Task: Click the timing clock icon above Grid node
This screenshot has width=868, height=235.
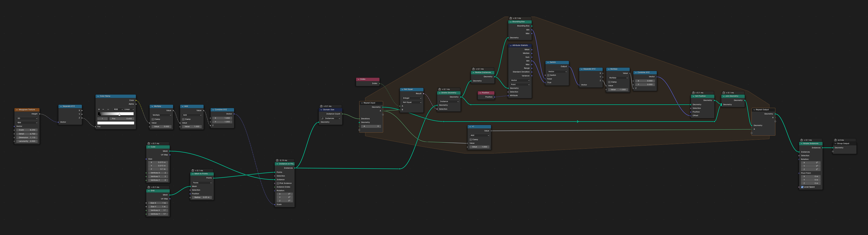Action: click(149, 187)
